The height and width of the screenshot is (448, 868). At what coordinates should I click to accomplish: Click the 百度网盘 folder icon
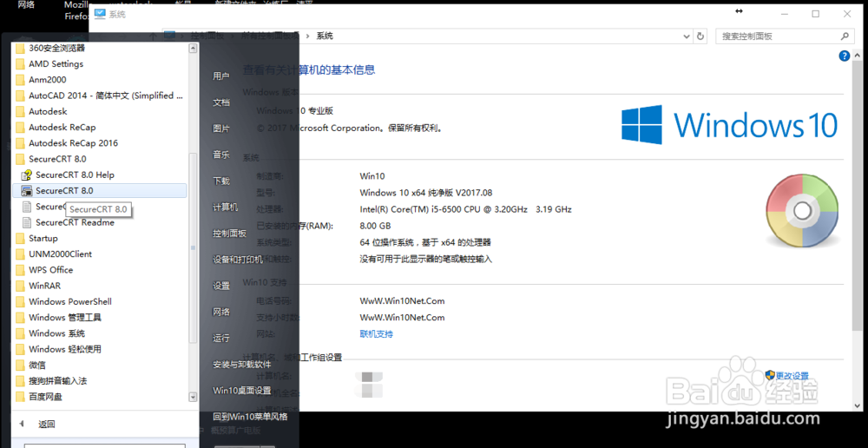(x=20, y=397)
